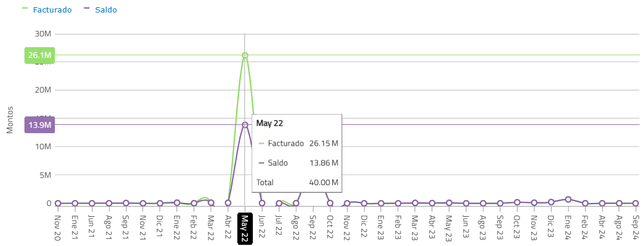Select the Saldo point at 13.9M
Viewport: 644px width, 246px height.
(x=245, y=125)
